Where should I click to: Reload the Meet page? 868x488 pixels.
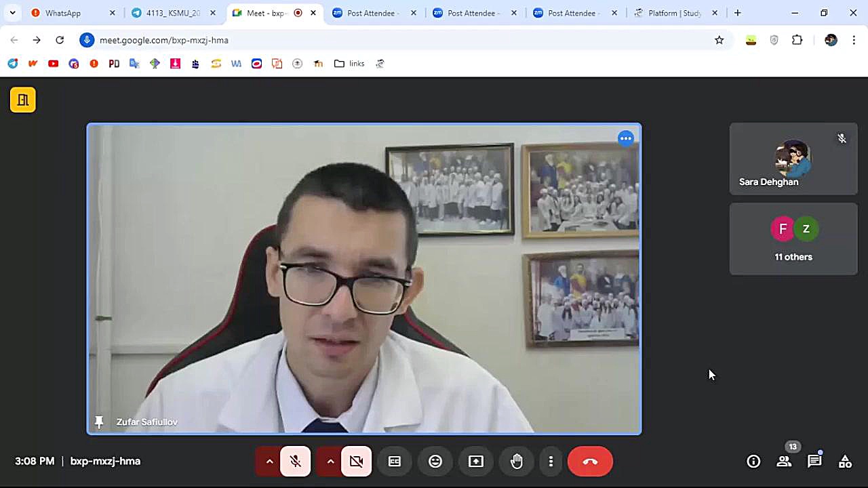pyautogui.click(x=60, y=40)
